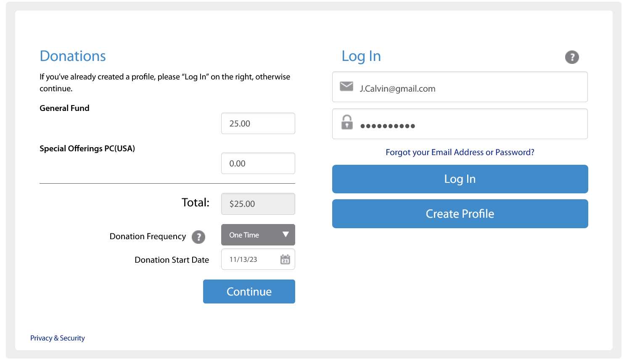Click the Donation Frequency label text
Image resolution: width=624 pixels, height=364 pixels.
click(x=148, y=236)
